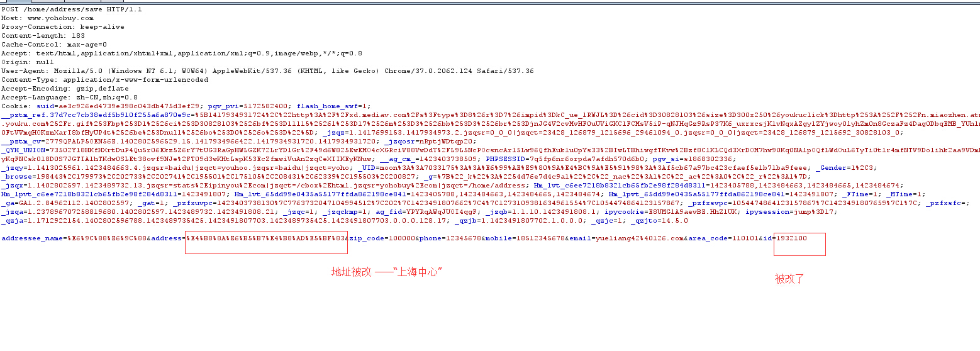Select the 'Host: www.yohobuy.com' header
The image size is (980, 351).
click(47, 18)
